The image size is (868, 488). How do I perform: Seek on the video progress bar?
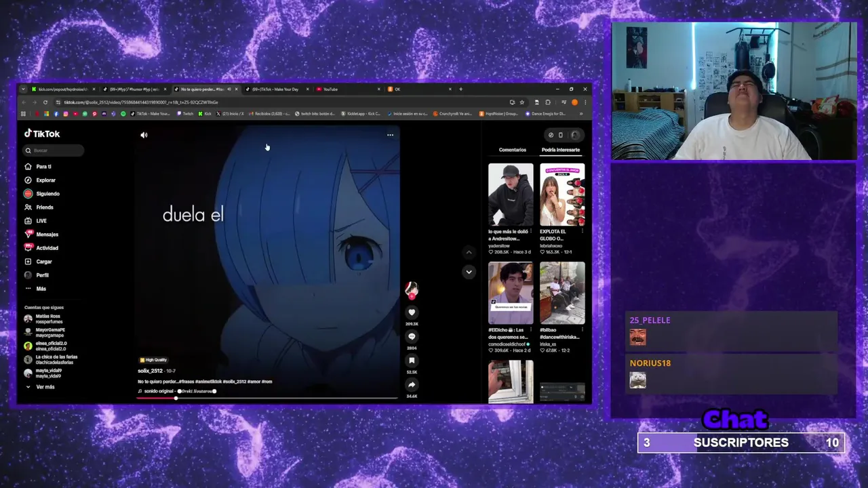click(x=267, y=398)
